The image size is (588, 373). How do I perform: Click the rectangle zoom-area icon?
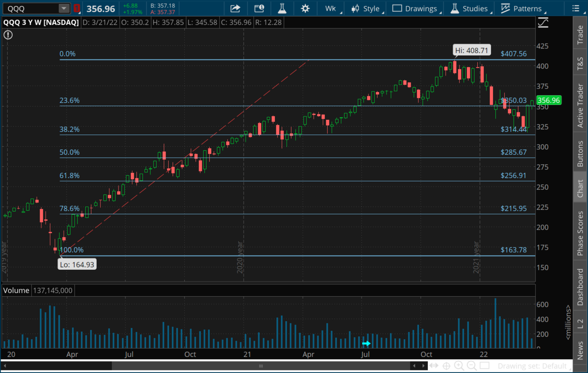pyautogui.click(x=484, y=366)
